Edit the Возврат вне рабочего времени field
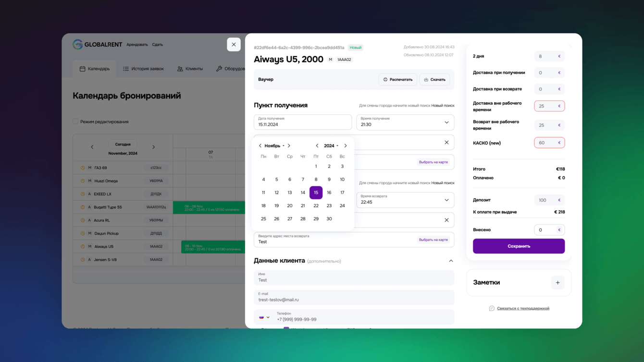This screenshot has height=362, width=644. pos(549,125)
